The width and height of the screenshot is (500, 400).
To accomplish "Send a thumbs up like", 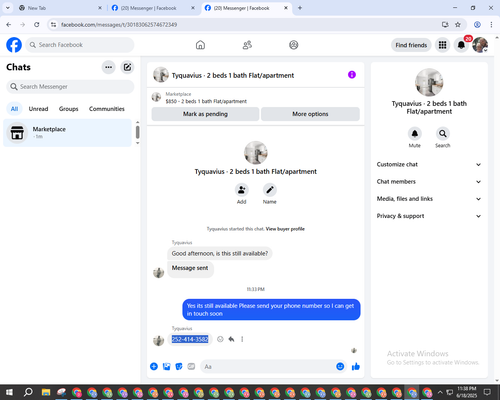I will point(356,367).
